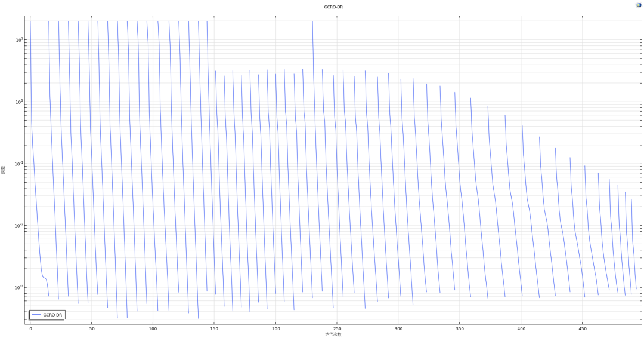Click the y-axis label 误差
Viewport: 644px width, 338px height.
click(x=4, y=170)
